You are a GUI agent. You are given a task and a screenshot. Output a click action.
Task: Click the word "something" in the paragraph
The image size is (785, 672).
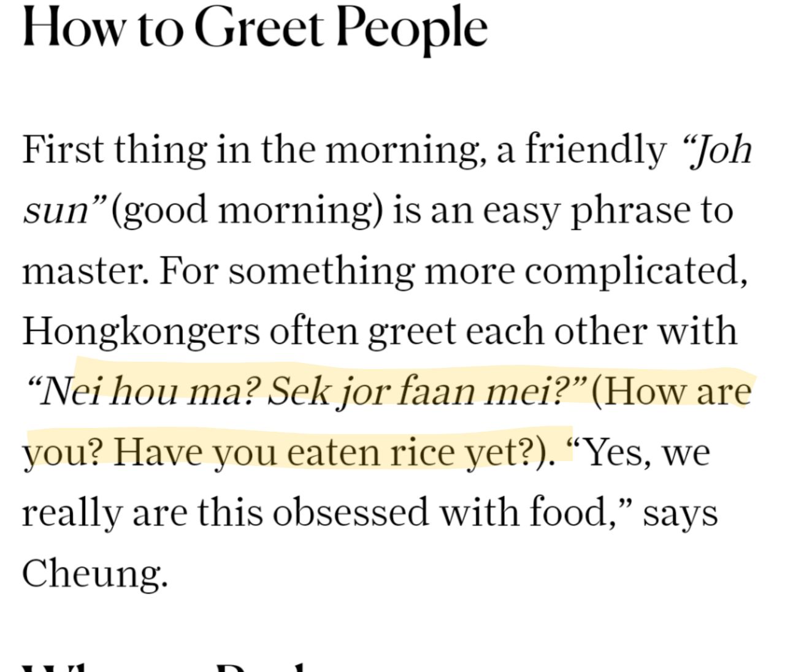[321, 270]
